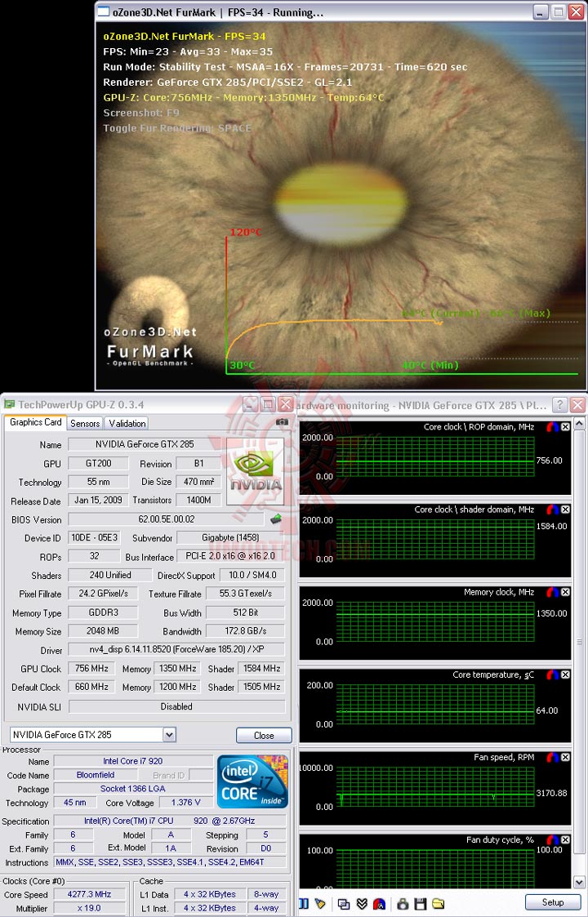The image size is (588, 917).
Task: Click the FurMark window title bar icon
Action: click(104, 11)
